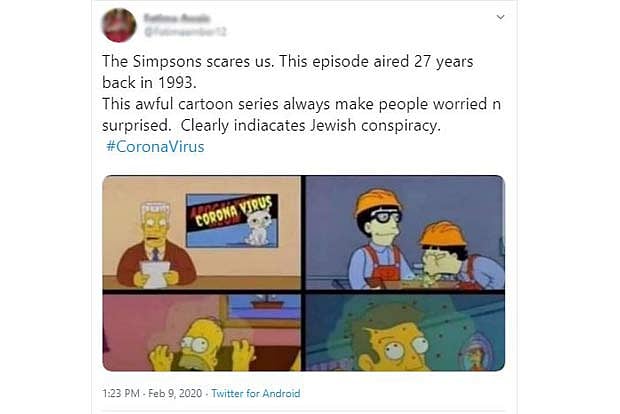
Task: Click the glasses-wearing worker's orange hard hat
Action: point(377,200)
